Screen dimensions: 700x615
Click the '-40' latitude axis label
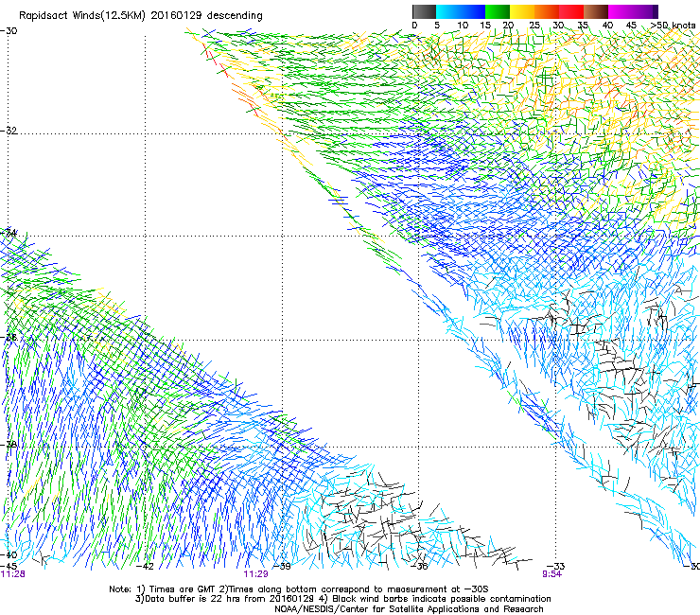tap(9, 554)
